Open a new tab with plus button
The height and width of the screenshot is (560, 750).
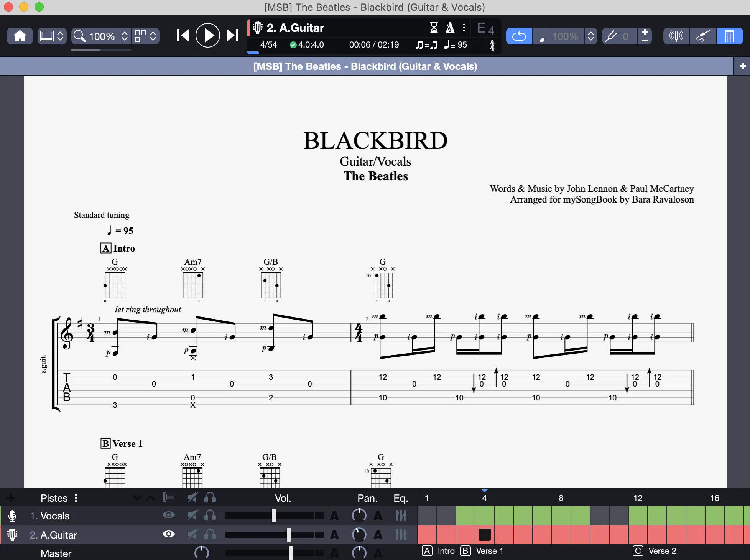[743, 66]
